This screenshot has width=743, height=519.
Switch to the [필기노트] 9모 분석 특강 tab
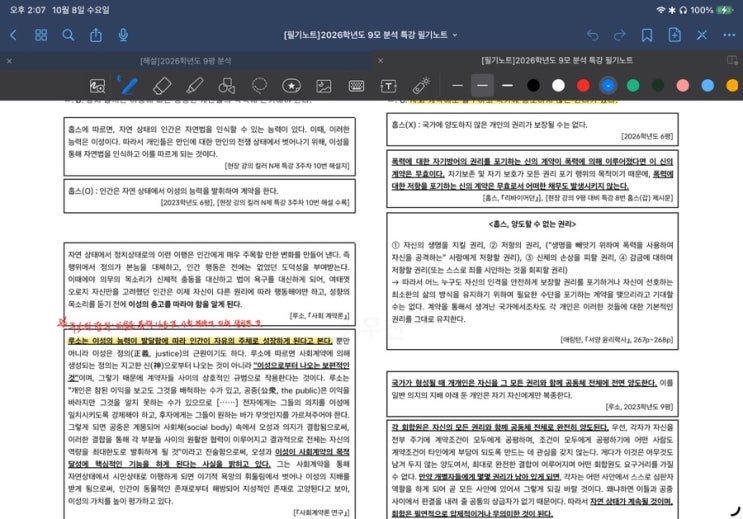(x=557, y=60)
